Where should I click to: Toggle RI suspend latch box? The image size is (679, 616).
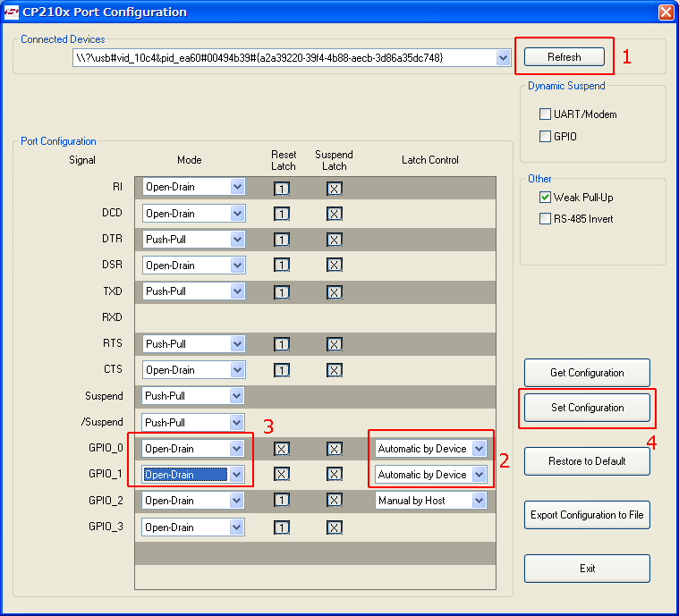click(335, 189)
